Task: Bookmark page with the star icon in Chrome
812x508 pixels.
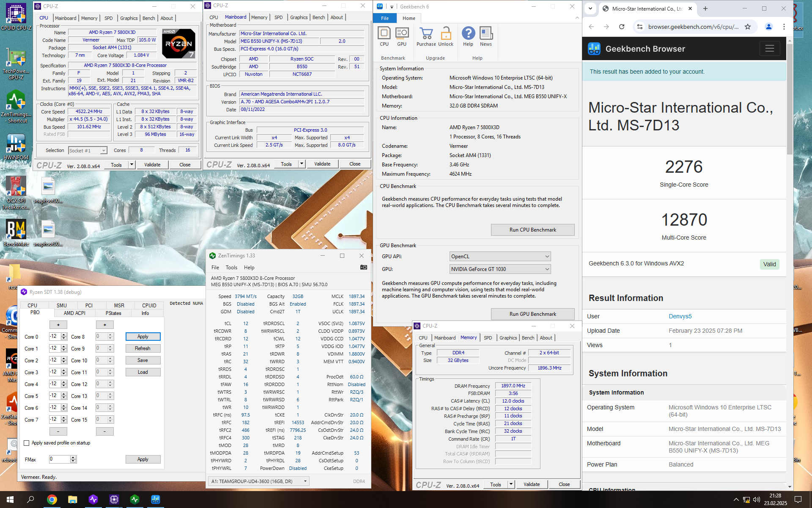Action: 748,27
